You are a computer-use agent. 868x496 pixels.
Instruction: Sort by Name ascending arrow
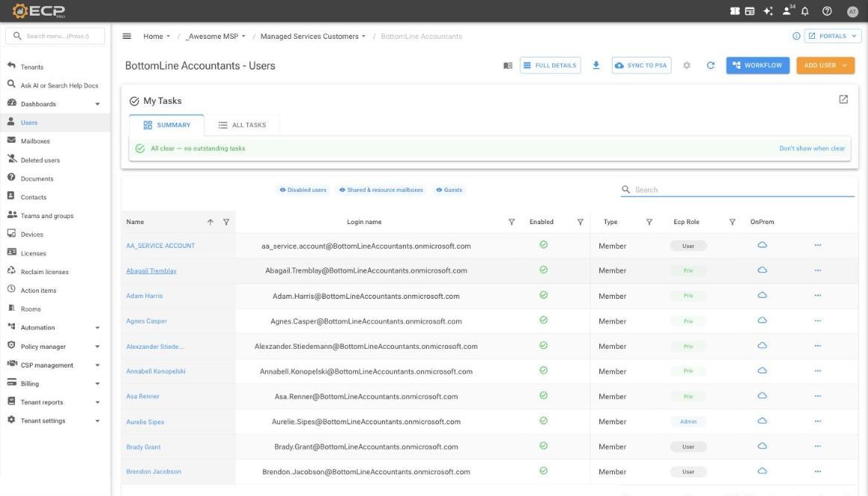pos(210,222)
